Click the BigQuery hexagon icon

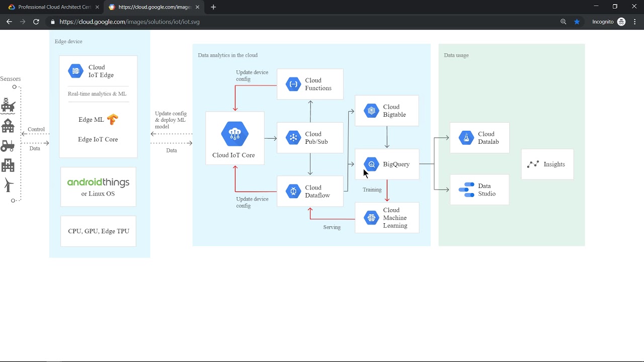371,164
